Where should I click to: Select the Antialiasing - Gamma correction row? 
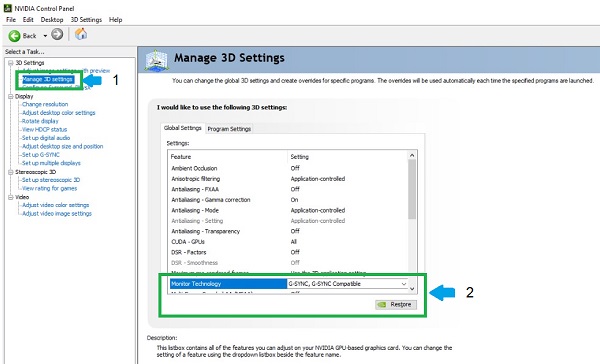pyautogui.click(x=289, y=200)
